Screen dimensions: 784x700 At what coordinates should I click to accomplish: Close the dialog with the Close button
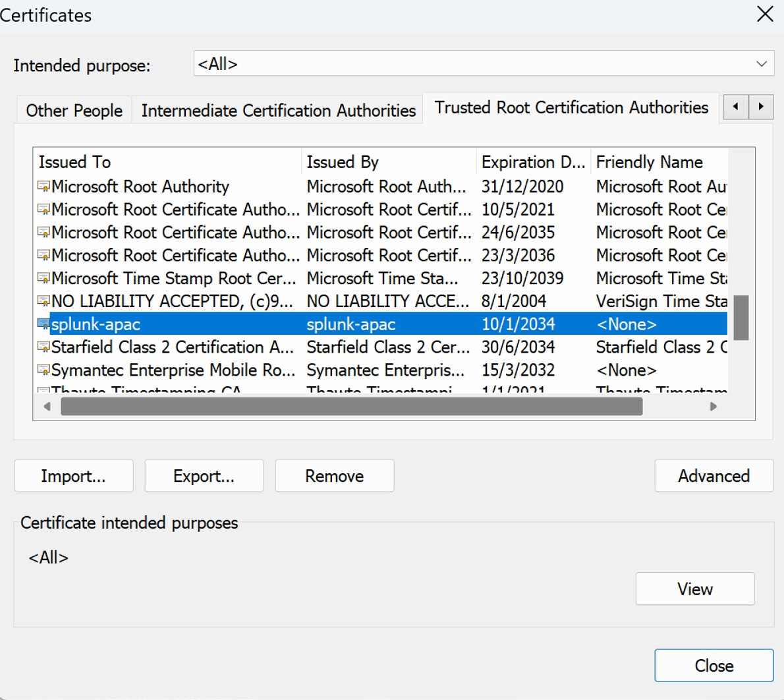pyautogui.click(x=714, y=666)
